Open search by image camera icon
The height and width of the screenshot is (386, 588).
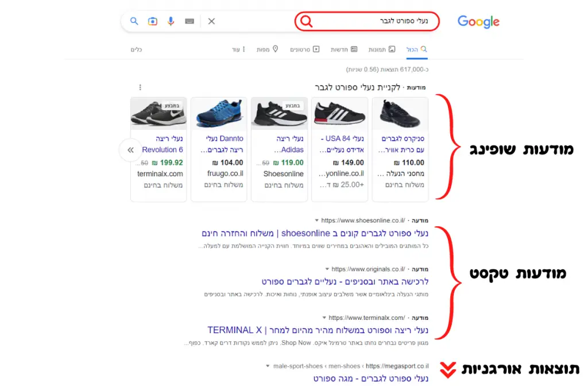point(153,21)
